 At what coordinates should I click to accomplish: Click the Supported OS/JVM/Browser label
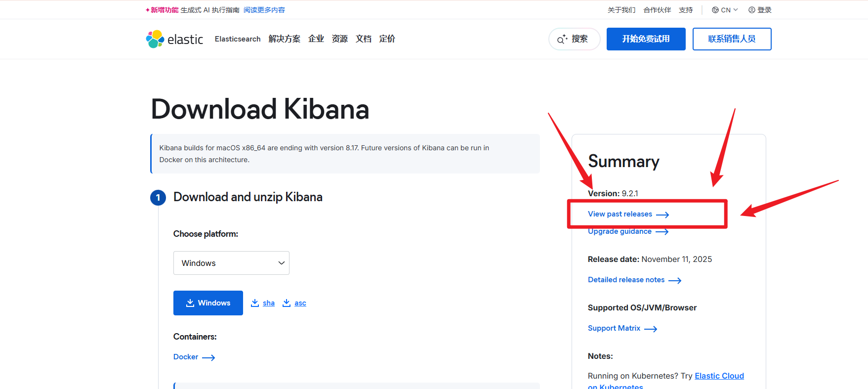tap(642, 308)
